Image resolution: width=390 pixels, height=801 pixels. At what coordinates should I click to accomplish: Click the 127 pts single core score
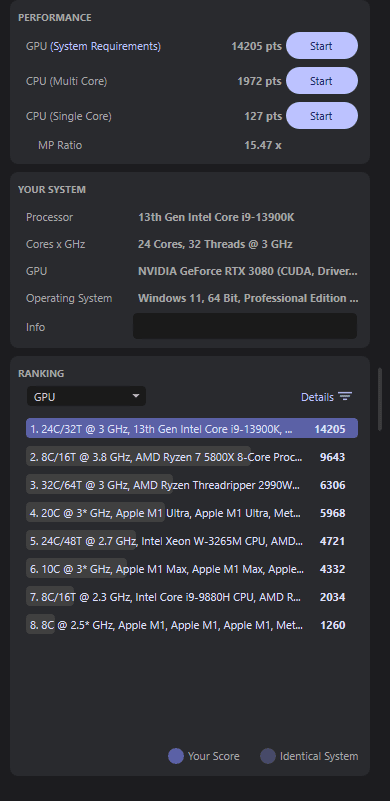263,116
